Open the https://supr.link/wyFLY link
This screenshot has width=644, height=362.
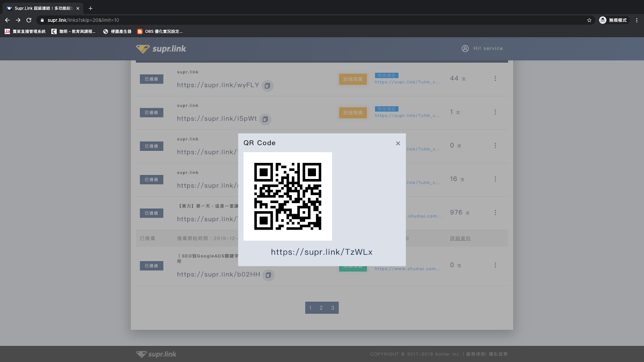pos(218,85)
